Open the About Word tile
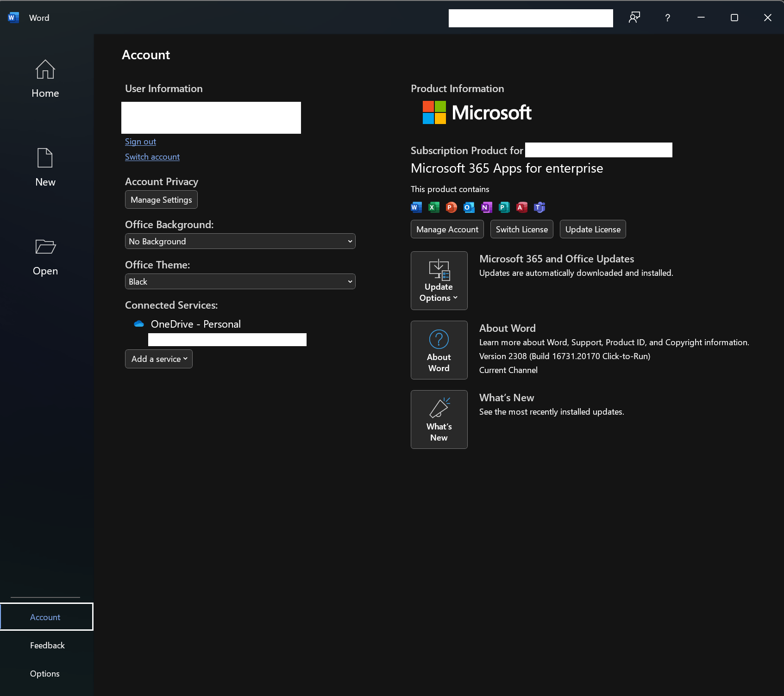 [439, 350]
